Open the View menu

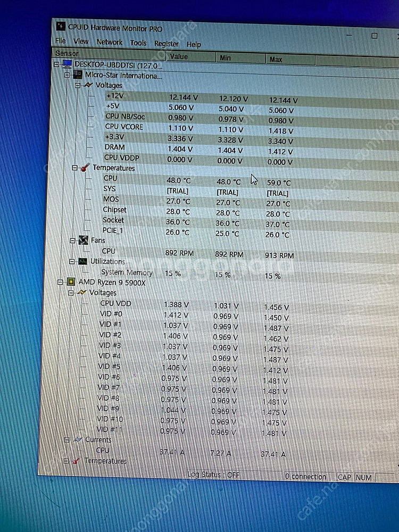pyautogui.click(x=81, y=41)
